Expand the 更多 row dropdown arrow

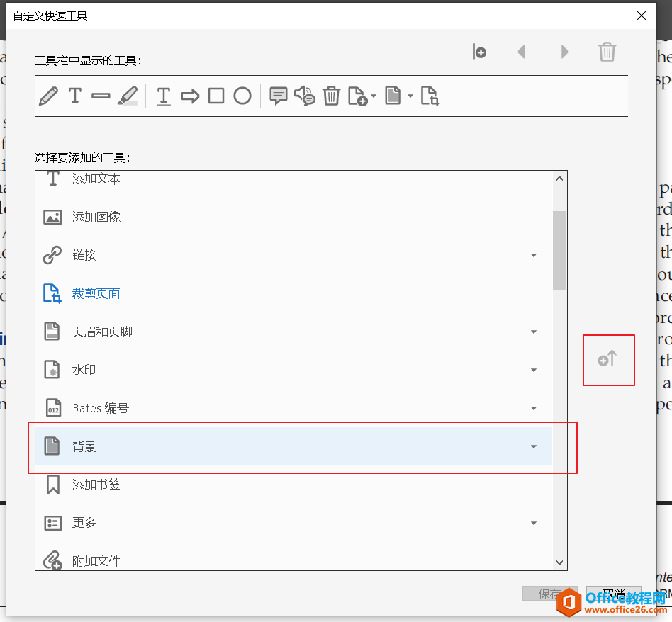click(x=534, y=523)
